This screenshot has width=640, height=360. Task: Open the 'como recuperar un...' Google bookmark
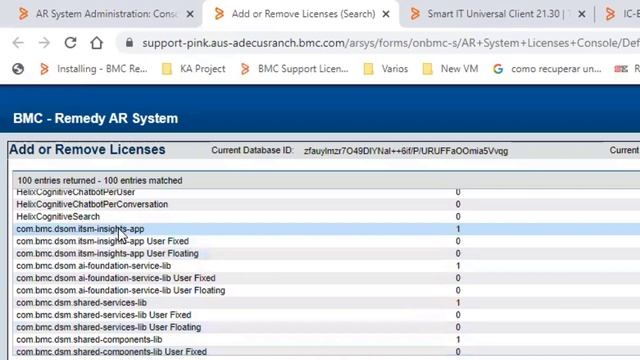(x=547, y=69)
